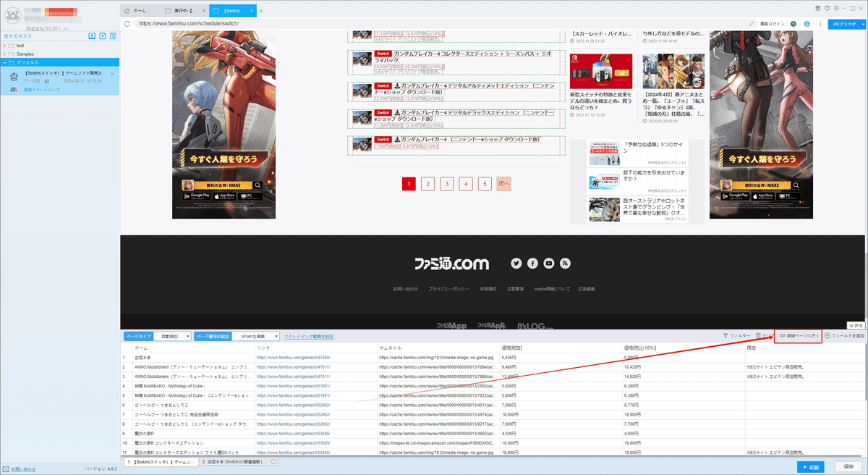Go to pagination page 3
The image size is (868, 475).
(446, 184)
